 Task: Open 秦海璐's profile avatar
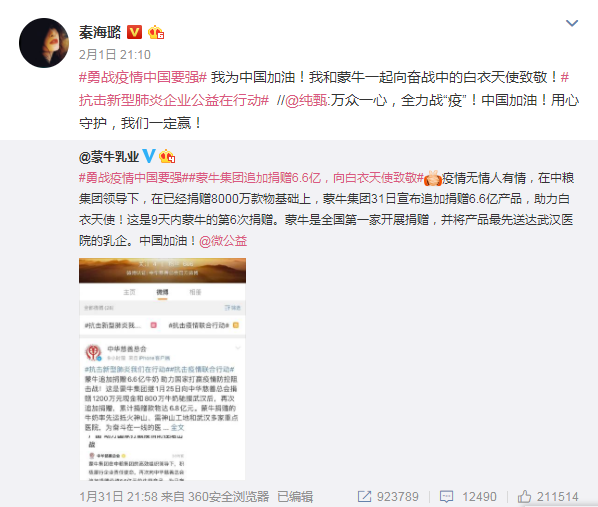pyautogui.click(x=44, y=43)
